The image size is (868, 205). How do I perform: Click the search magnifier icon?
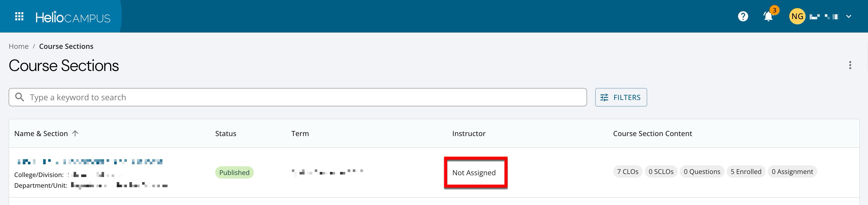coord(20,97)
